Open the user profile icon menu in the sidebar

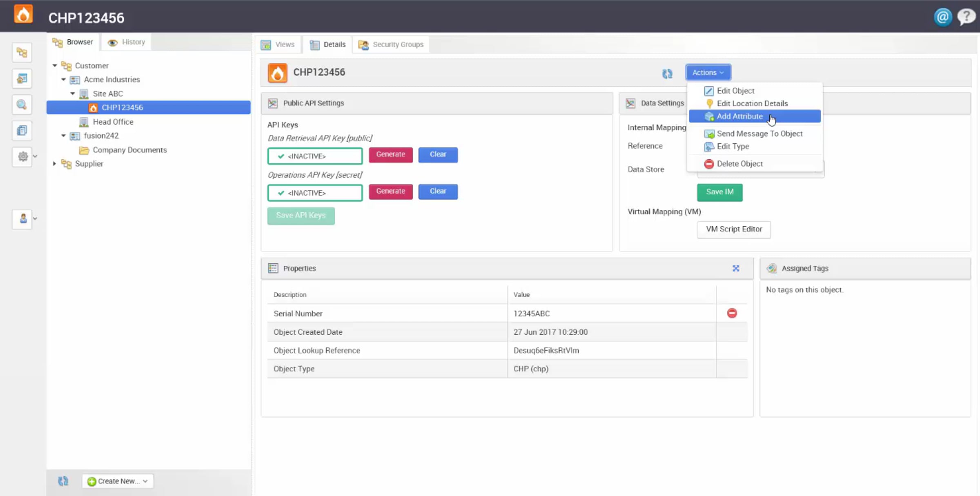pyautogui.click(x=24, y=219)
